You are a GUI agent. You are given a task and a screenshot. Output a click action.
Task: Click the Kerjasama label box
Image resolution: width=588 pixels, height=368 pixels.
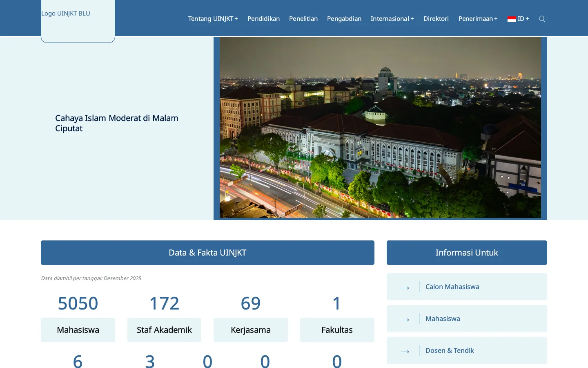click(251, 330)
